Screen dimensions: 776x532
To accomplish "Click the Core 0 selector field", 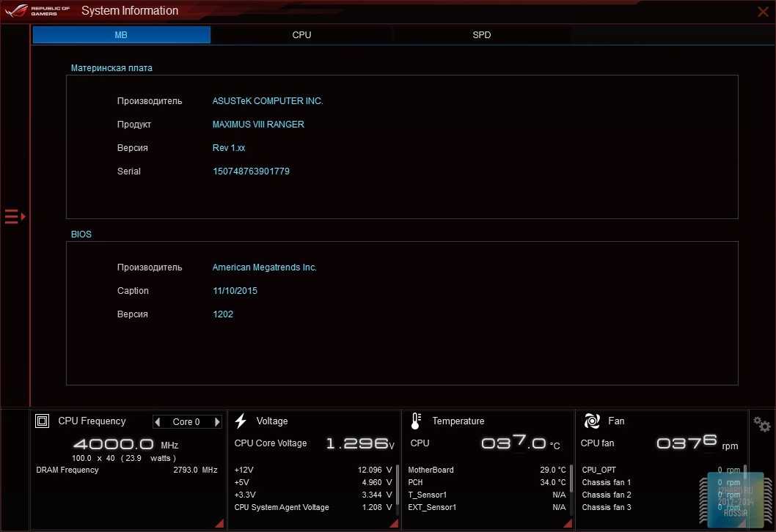I will click(186, 422).
